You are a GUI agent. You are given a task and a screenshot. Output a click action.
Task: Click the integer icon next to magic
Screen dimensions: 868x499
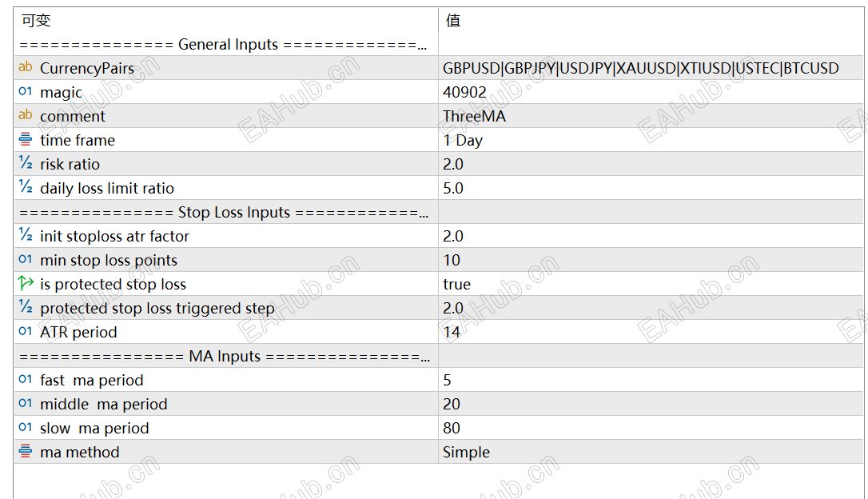point(26,92)
